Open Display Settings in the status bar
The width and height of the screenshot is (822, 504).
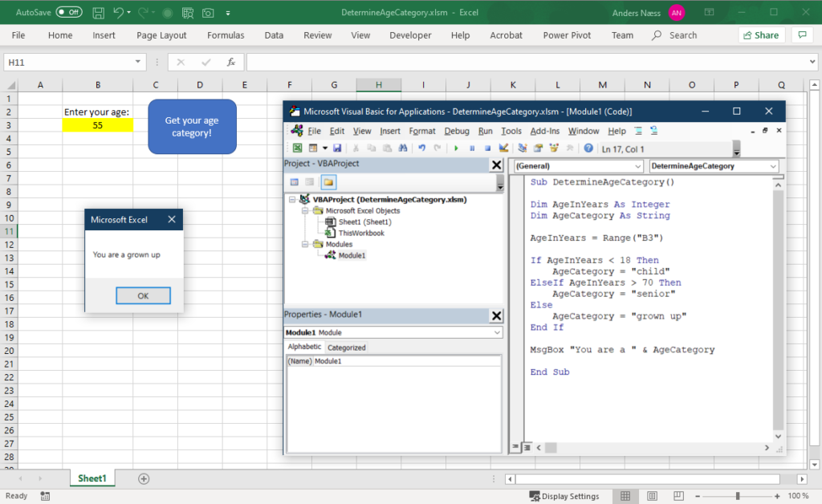pyautogui.click(x=564, y=496)
